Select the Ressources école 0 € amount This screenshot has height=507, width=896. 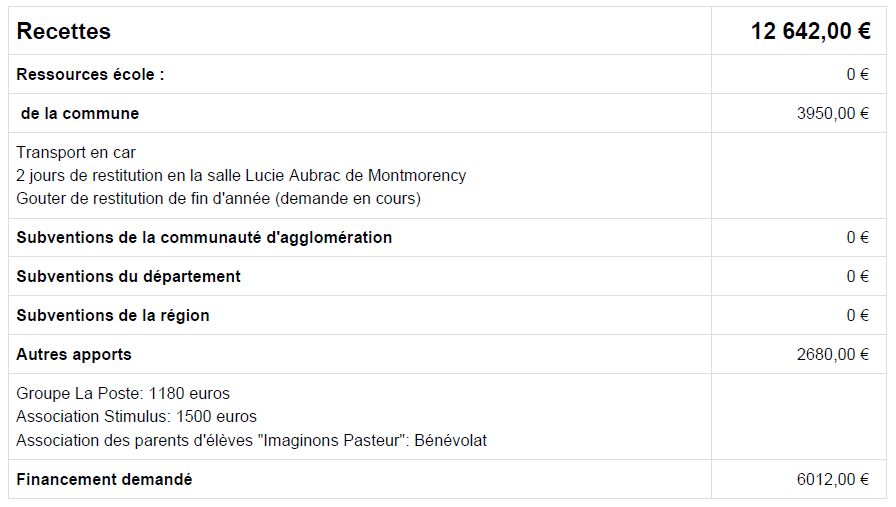coord(858,75)
